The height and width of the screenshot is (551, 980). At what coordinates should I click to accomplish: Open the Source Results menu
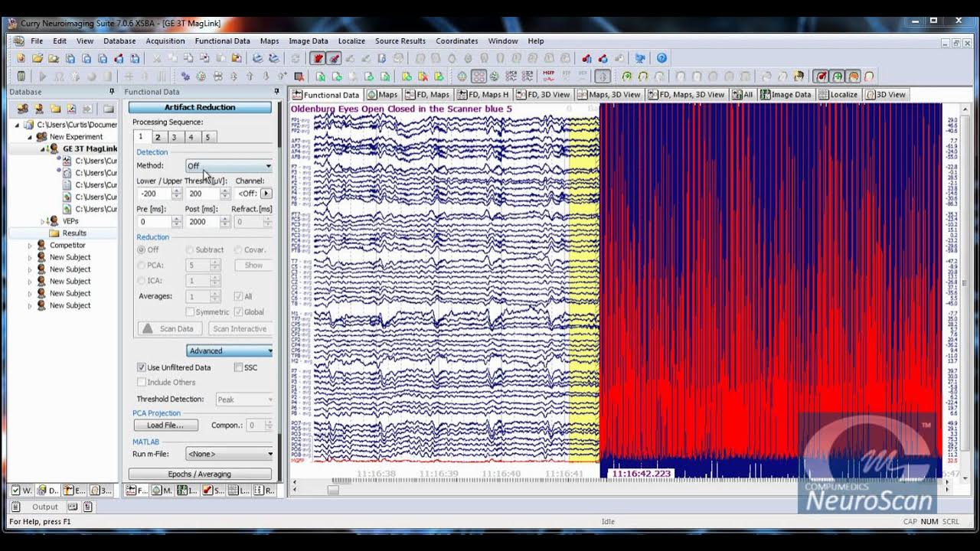(x=400, y=41)
